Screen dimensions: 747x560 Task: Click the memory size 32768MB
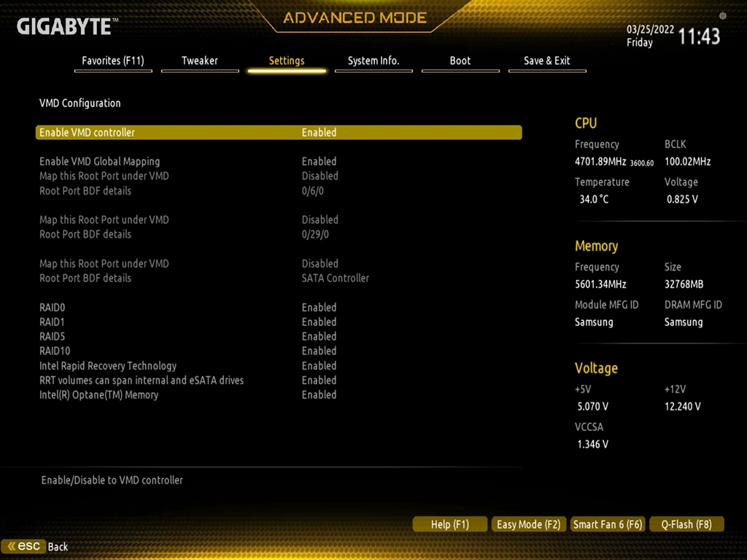point(684,284)
